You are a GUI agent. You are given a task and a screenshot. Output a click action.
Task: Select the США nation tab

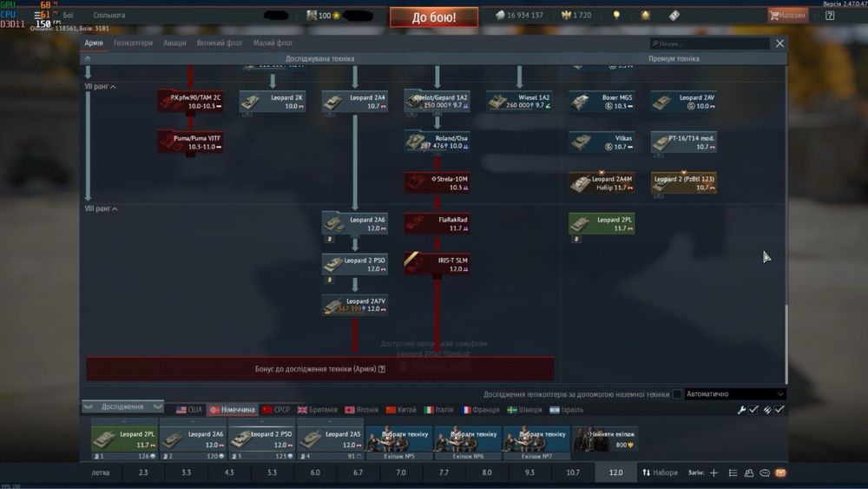pos(189,410)
